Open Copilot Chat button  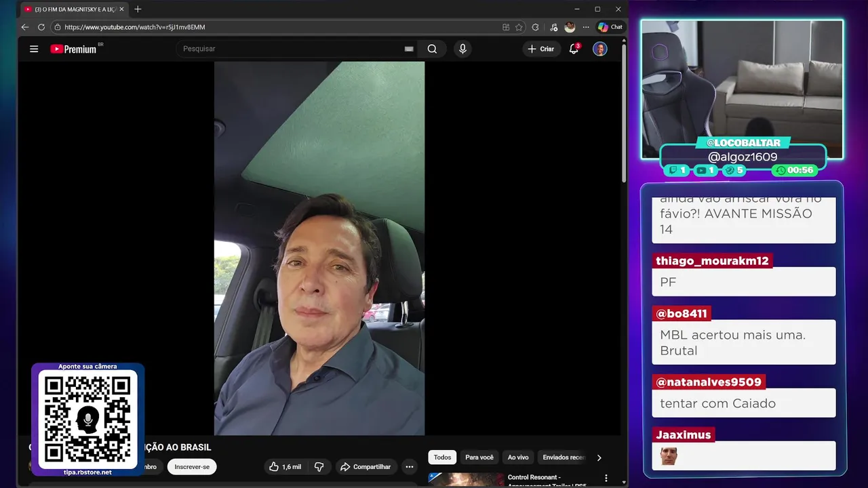coord(610,27)
